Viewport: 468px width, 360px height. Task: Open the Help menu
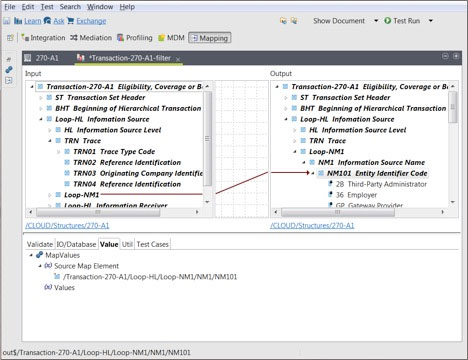pos(127,7)
